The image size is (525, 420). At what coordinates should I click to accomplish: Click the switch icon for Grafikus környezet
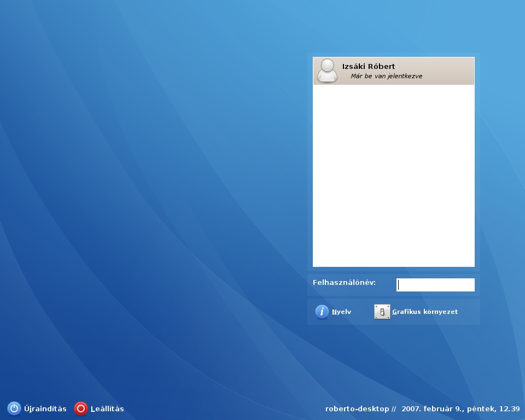382,312
